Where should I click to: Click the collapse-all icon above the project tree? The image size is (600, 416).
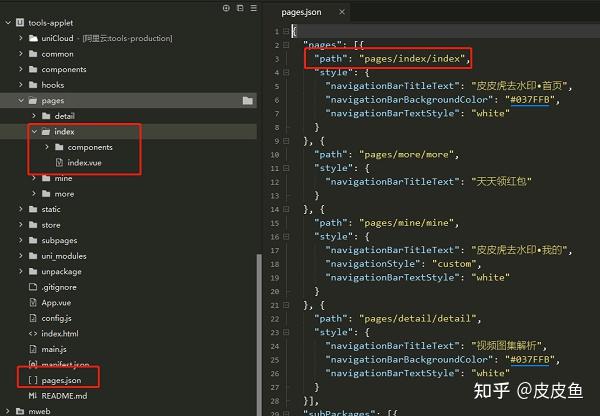tap(240, 8)
